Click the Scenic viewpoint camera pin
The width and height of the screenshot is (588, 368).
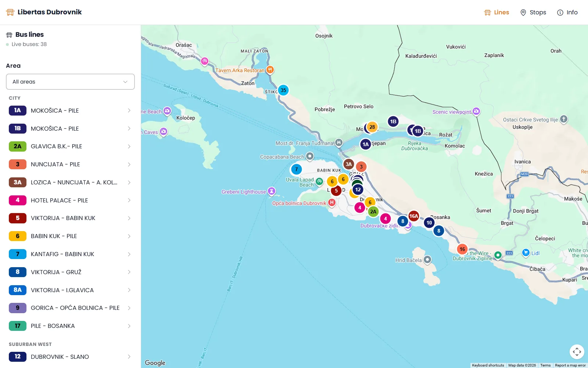(x=476, y=111)
